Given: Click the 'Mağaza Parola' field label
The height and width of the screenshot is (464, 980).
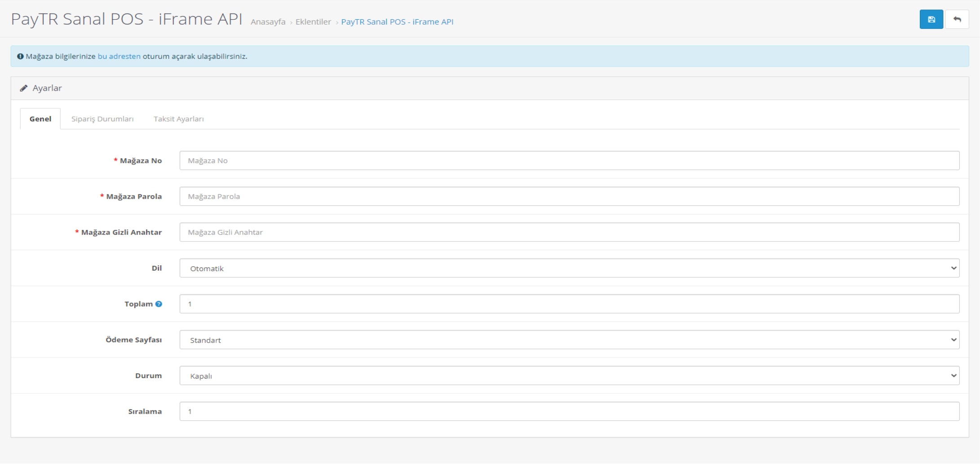Looking at the screenshot, I should 134,196.
